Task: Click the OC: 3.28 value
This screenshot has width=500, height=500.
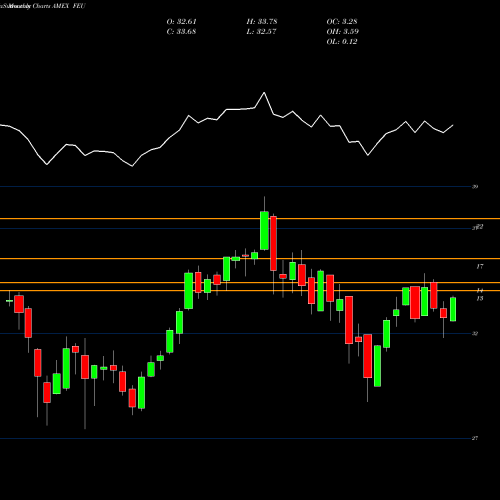Action: [342, 22]
